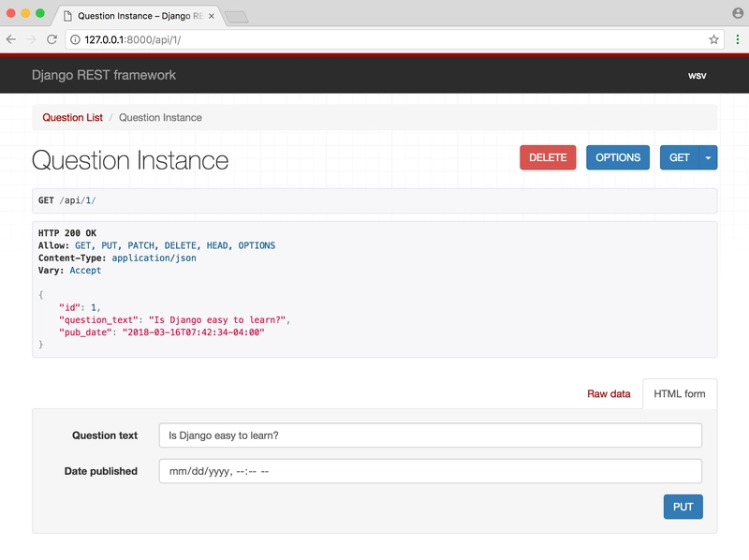The image size is (749, 560).
Task: Click the browser forward arrow
Action: 32,39
